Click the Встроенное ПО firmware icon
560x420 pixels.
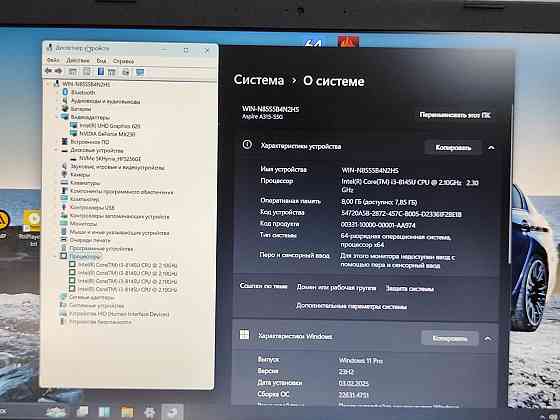coord(64,141)
